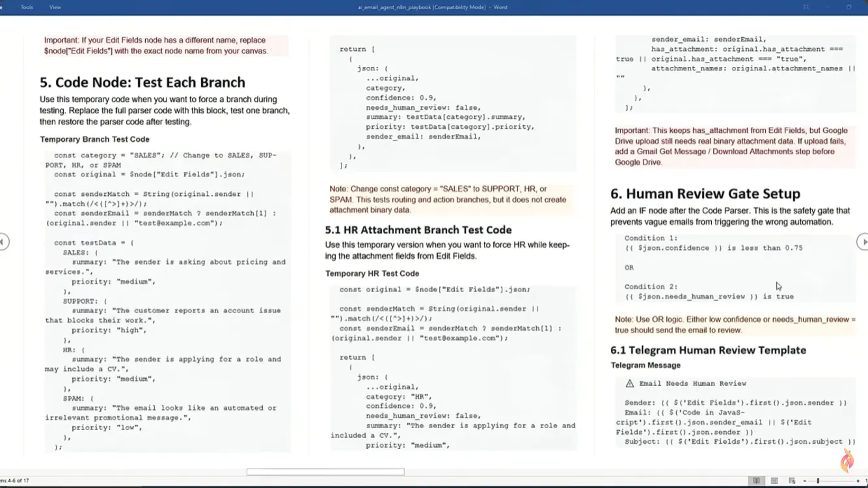Click 'Telegram Message' subheading
Image resolution: width=868 pixels, height=488 pixels.
click(x=645, y=366)
